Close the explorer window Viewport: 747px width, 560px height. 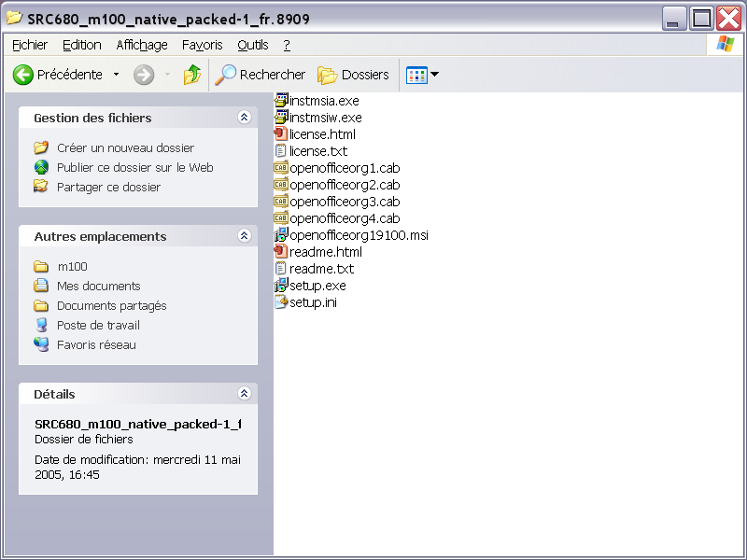coord(729,19)
